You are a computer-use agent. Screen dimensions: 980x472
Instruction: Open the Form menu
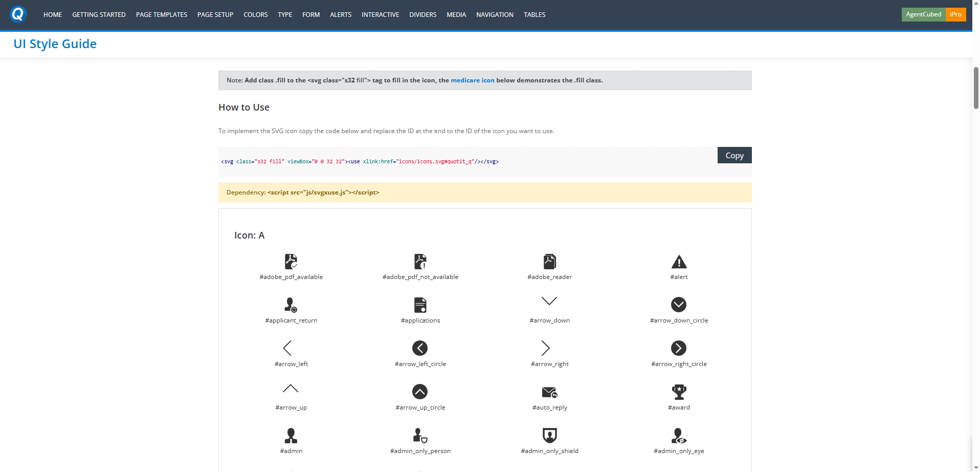pos(311,14)
